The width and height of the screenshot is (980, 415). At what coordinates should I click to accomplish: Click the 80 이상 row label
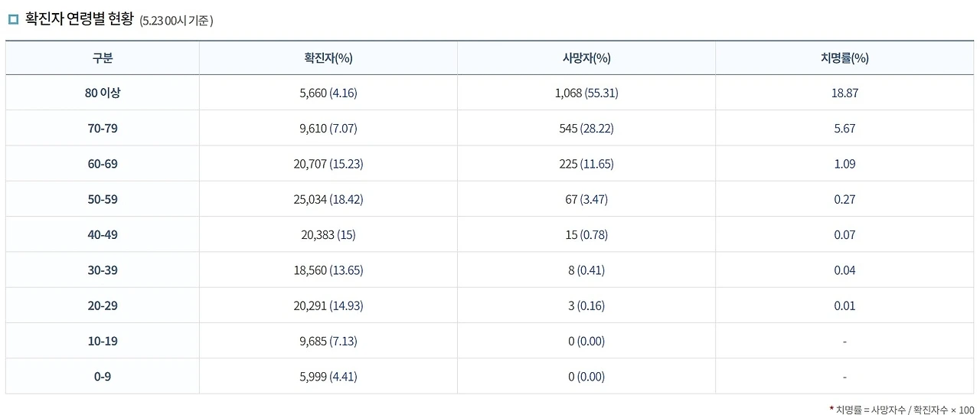pos(103,93)
